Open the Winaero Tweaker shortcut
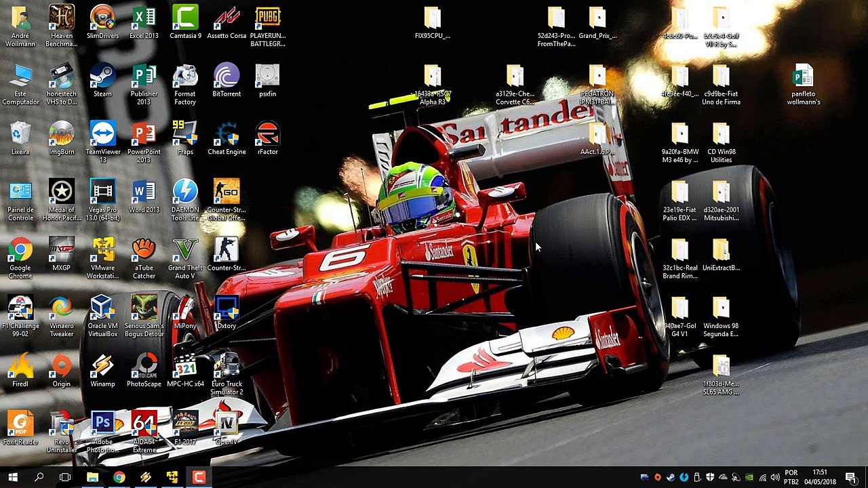 62,316
